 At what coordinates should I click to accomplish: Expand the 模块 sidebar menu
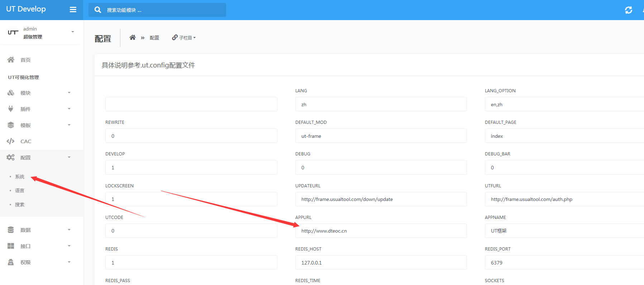click(39, 93)
